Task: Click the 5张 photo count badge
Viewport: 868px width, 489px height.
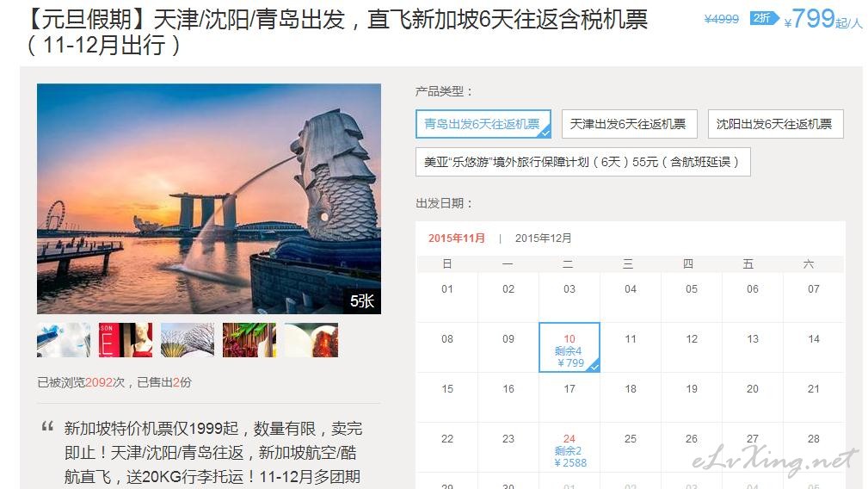Action: point(362,301)
